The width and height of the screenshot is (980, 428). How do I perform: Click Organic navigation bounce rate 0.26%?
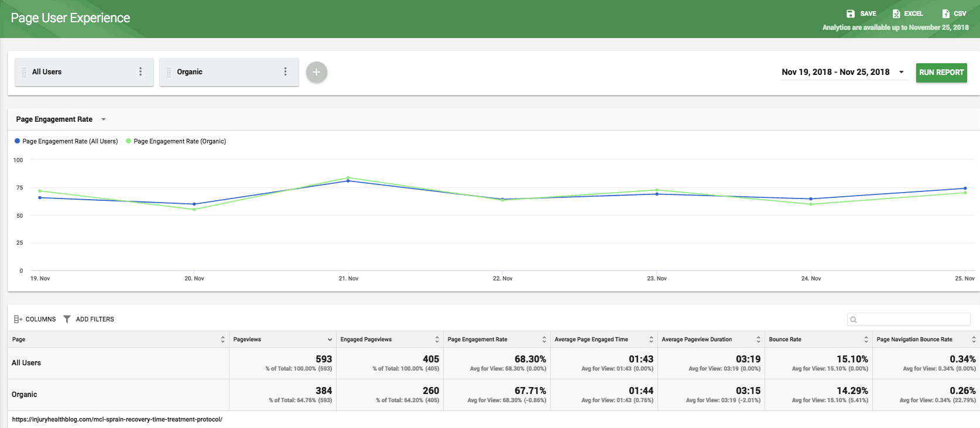(963, 391)
